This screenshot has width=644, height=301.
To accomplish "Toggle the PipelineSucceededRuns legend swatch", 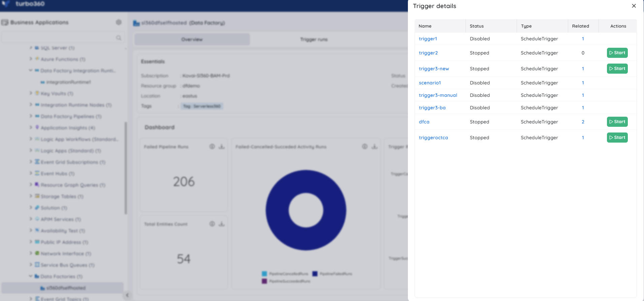I will [264, 281].
